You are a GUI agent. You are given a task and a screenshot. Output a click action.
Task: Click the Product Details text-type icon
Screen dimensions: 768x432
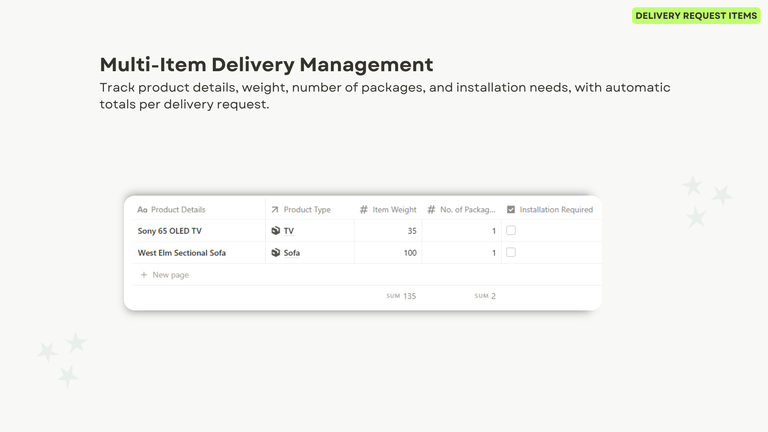[x=142, y=210]
